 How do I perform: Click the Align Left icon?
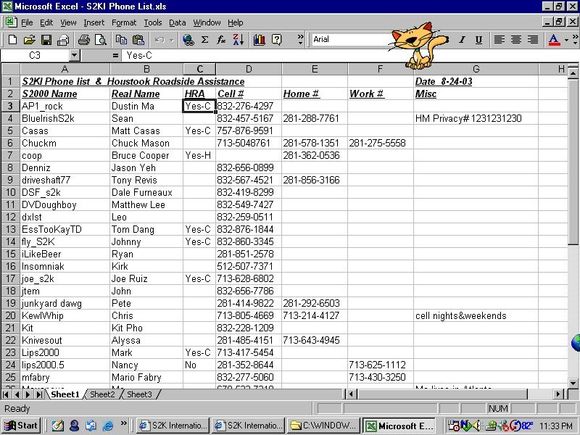499,40
